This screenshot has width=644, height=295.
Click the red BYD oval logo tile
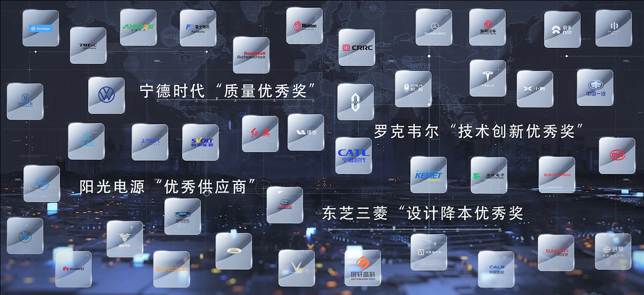point(617,156)
